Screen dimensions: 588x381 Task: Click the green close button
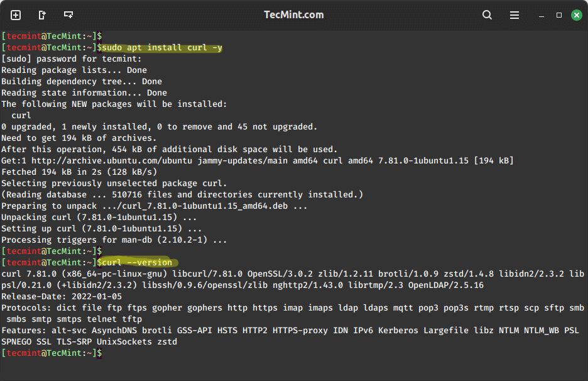pos(576,14)
